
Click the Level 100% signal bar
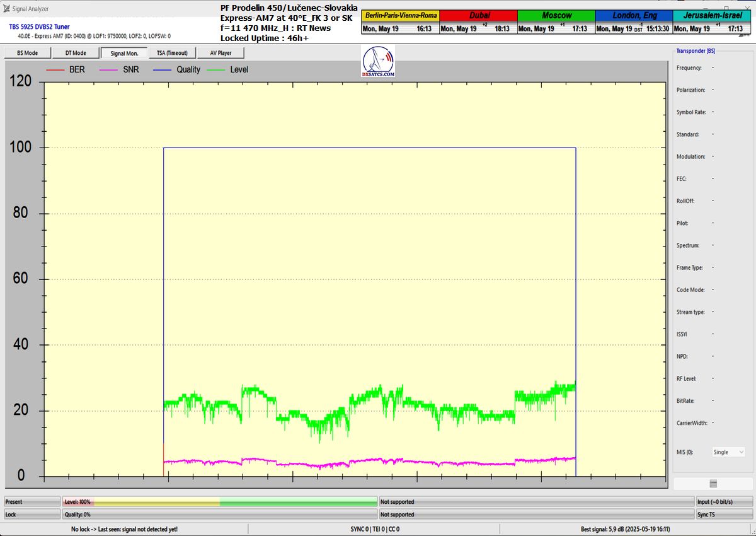pos(220,502)
